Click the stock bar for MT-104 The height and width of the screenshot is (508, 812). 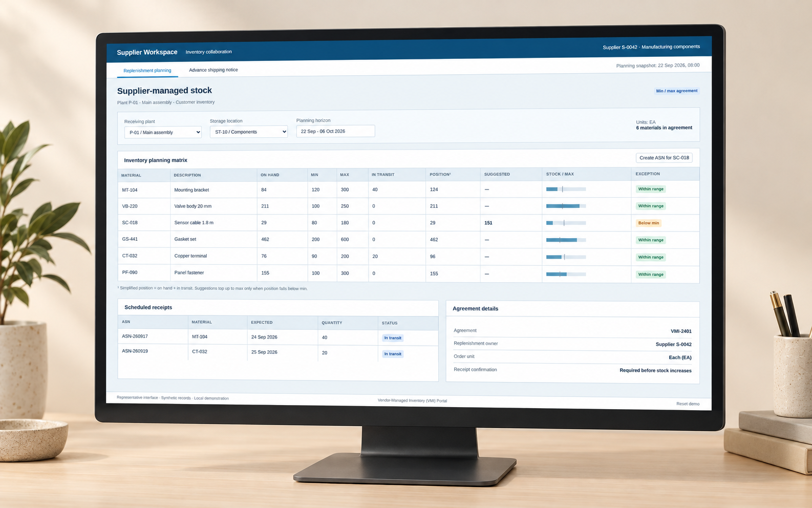[566, 189]
